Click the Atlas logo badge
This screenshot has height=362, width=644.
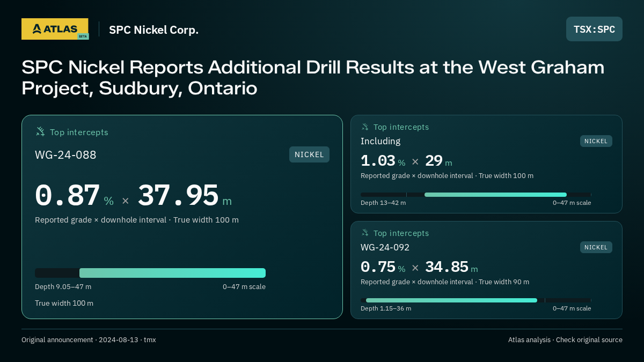click(x=55, y=29)
